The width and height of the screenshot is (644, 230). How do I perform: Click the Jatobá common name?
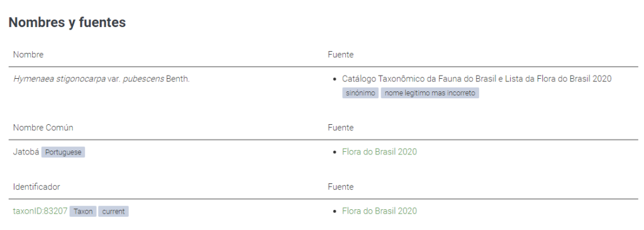point(26,152)
